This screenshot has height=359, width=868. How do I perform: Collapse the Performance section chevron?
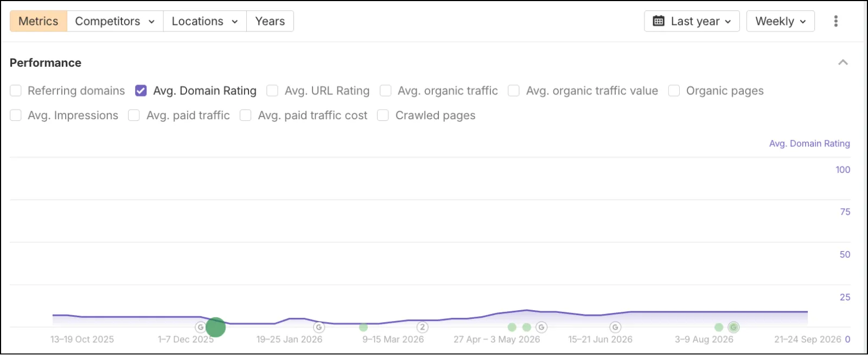coord(843,62)
